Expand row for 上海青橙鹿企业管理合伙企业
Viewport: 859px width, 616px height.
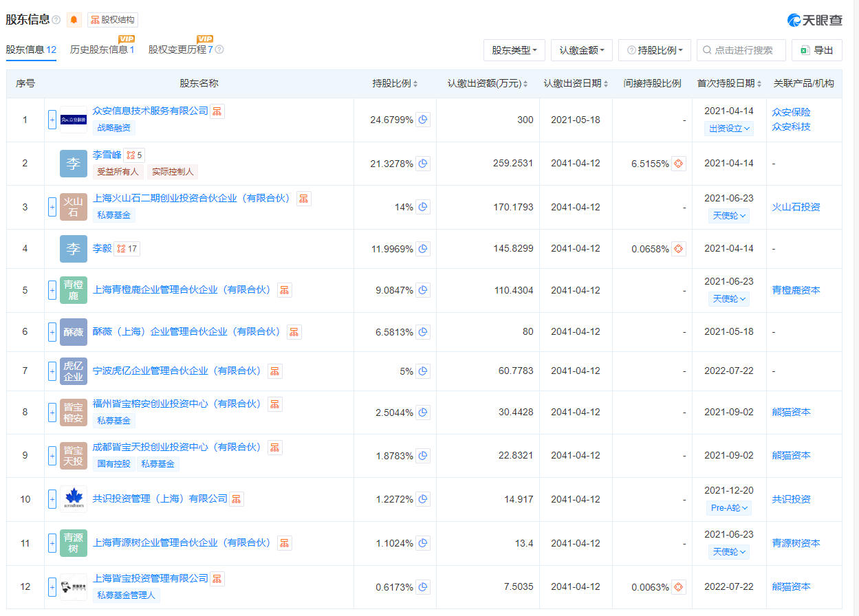pyautogui.click(x=52, y=290)
